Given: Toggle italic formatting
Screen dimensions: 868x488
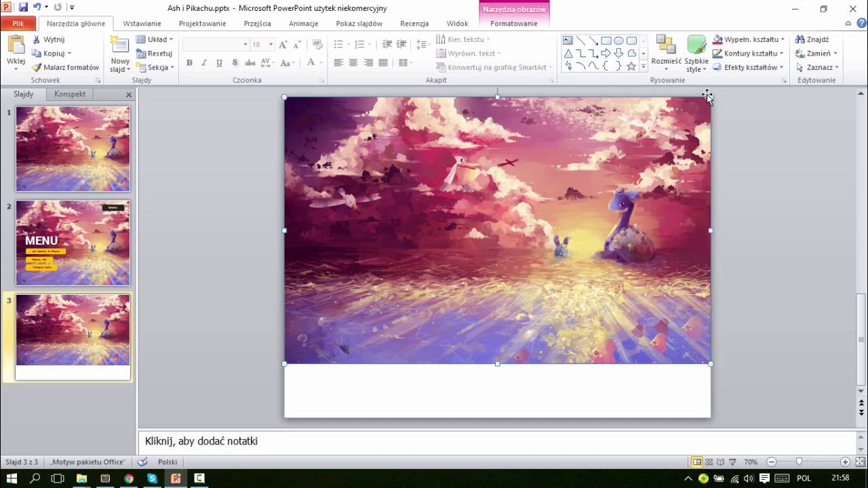Looking at the screenshot, I should click(204, 63).
